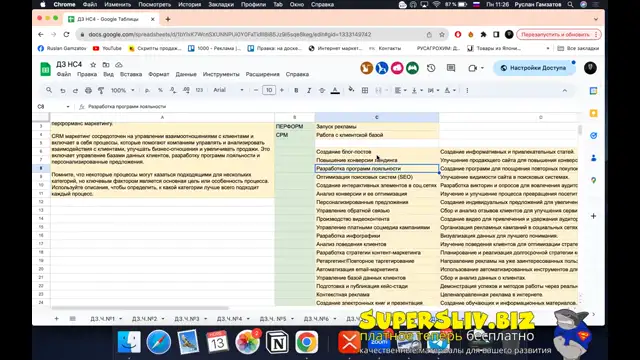
Task: Click Перезапустить и обновить Chrome button
Action: tap(559, 35)
